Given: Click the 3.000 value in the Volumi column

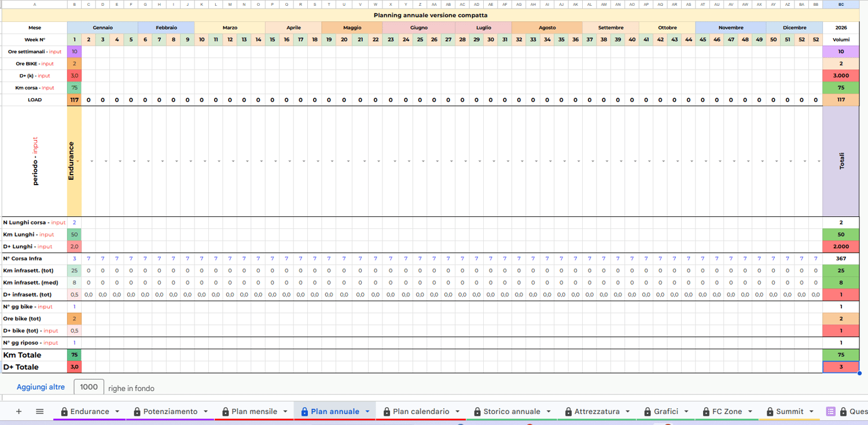Looking at the screenshot, I should [841, 76].
